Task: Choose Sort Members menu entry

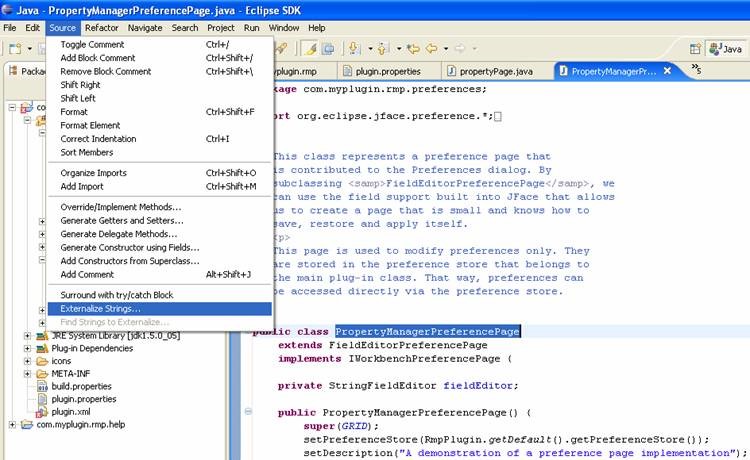Action: [x=160, y=152]
